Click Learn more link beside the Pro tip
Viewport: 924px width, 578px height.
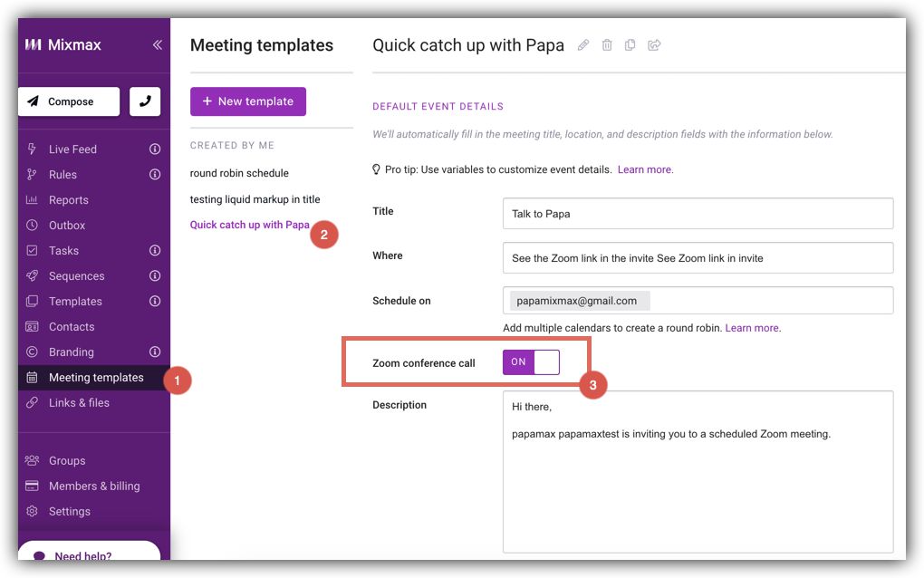point(645,169)
